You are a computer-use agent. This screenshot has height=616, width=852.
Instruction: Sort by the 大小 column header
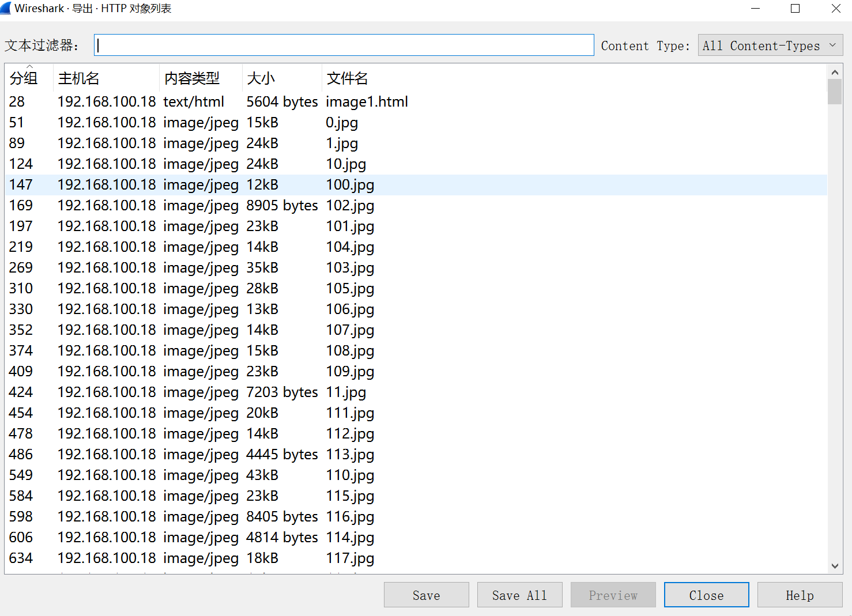(x=282, y=78)
